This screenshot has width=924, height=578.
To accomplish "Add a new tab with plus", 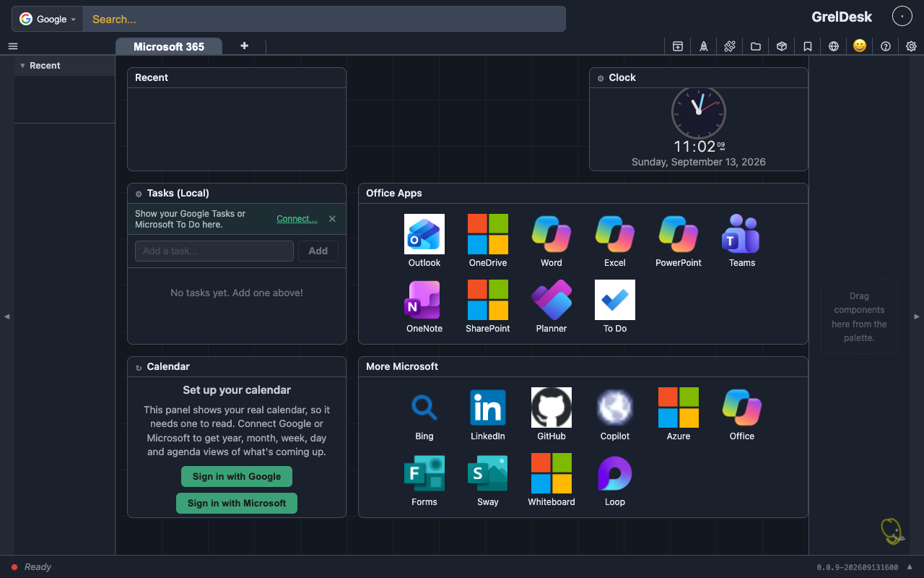I will pos(244,46).
